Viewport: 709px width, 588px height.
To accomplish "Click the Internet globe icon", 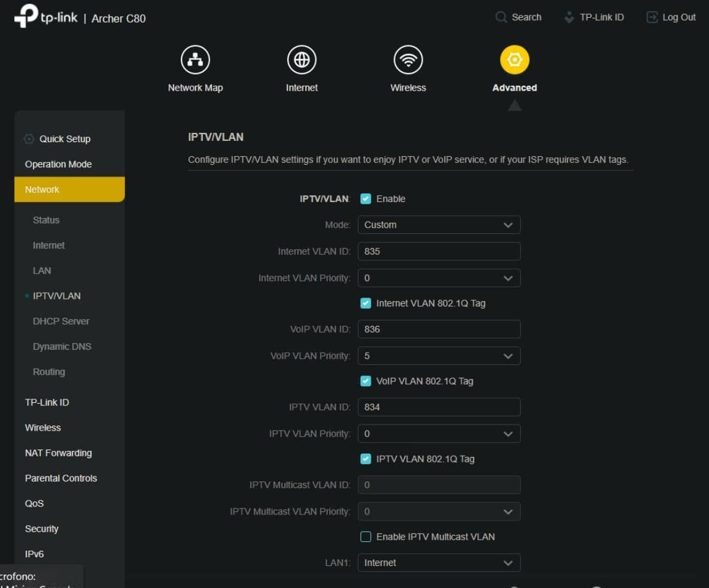I will 301,60.
